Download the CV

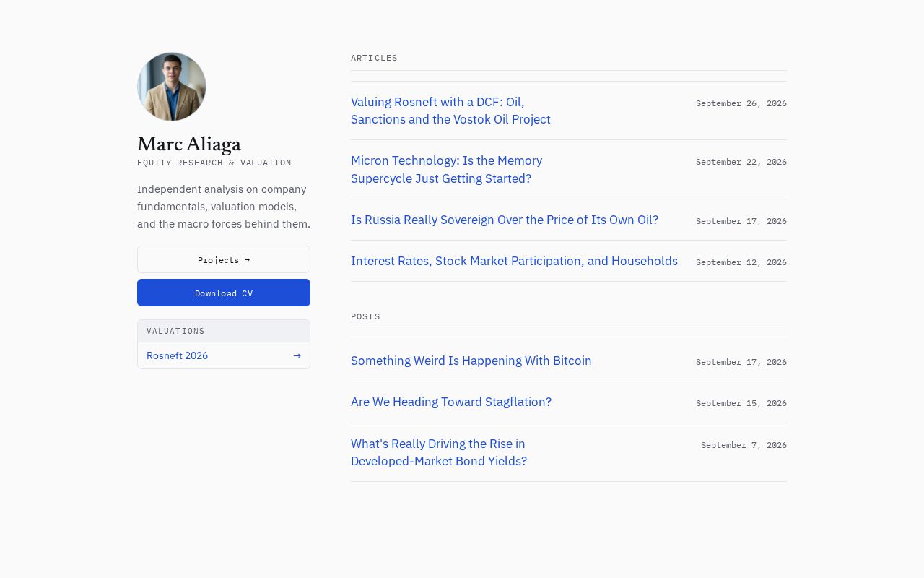pyautogui.click(x=224, y=293)
